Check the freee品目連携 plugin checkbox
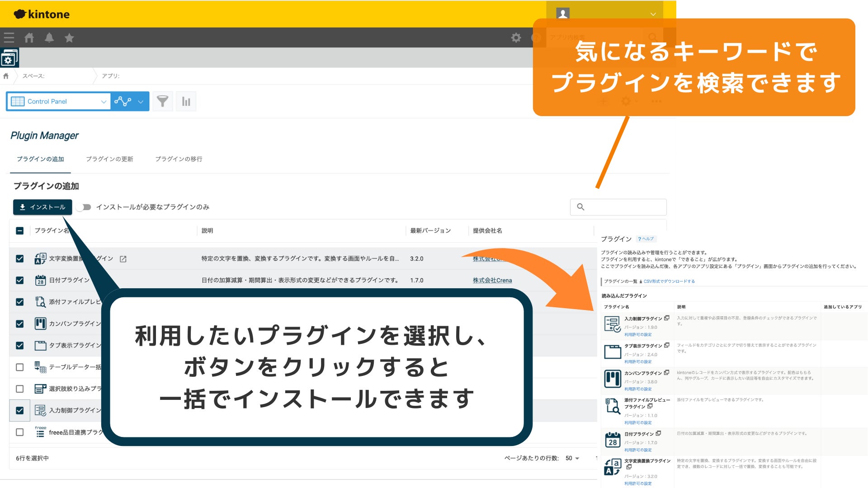868x488 pixels. coord(20,432)
